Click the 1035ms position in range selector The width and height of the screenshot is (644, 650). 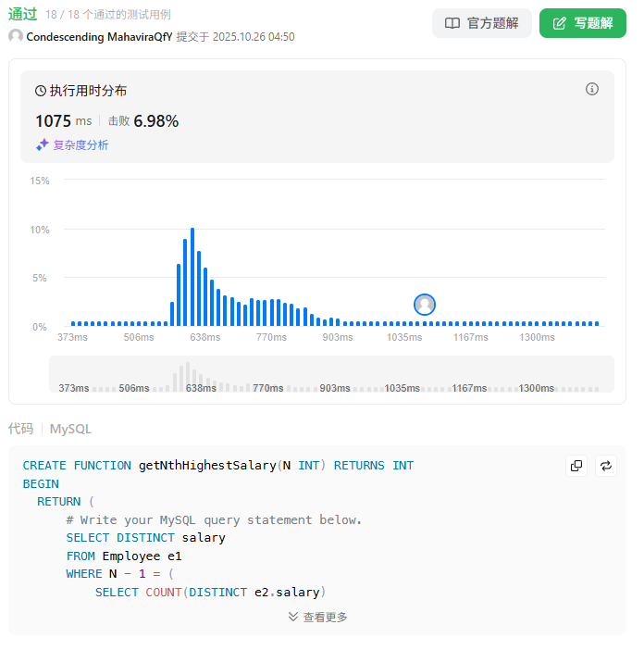402,388
